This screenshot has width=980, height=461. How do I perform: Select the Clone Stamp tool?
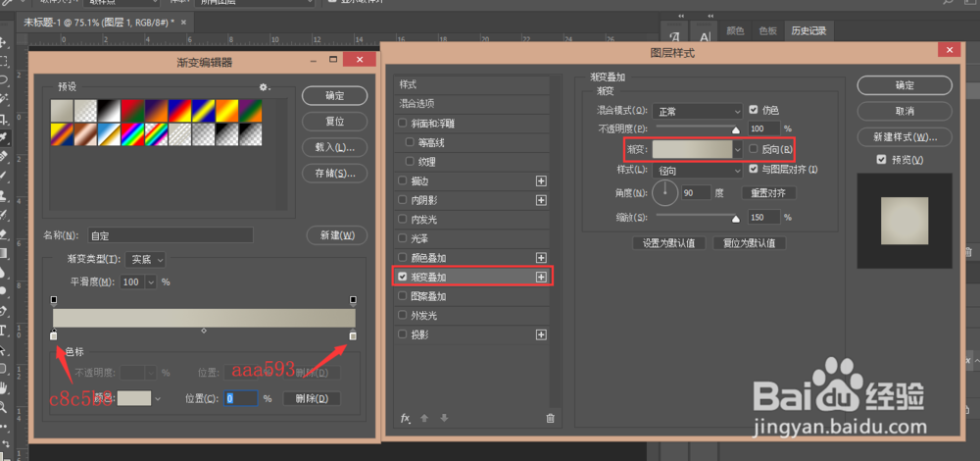[x=3, y=194]
